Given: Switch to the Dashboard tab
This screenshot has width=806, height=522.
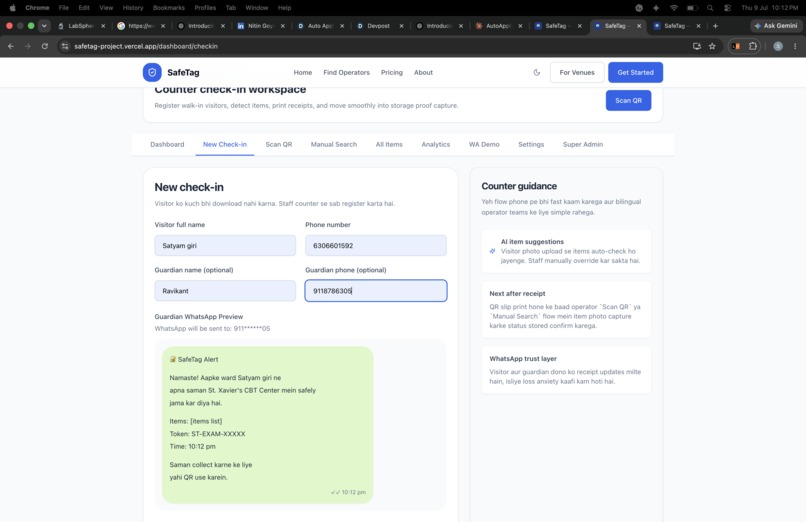Looking at the screenshot, I should 167,144.
